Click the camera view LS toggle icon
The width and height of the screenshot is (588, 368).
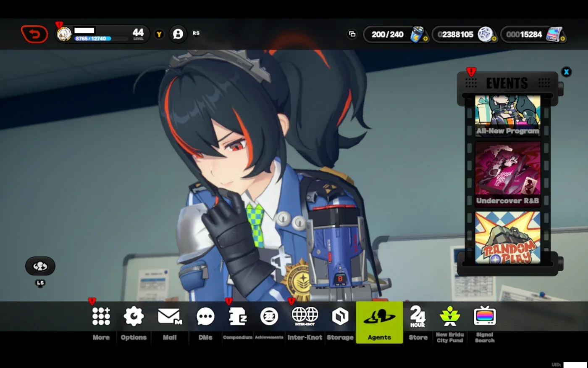pos(40,266)
